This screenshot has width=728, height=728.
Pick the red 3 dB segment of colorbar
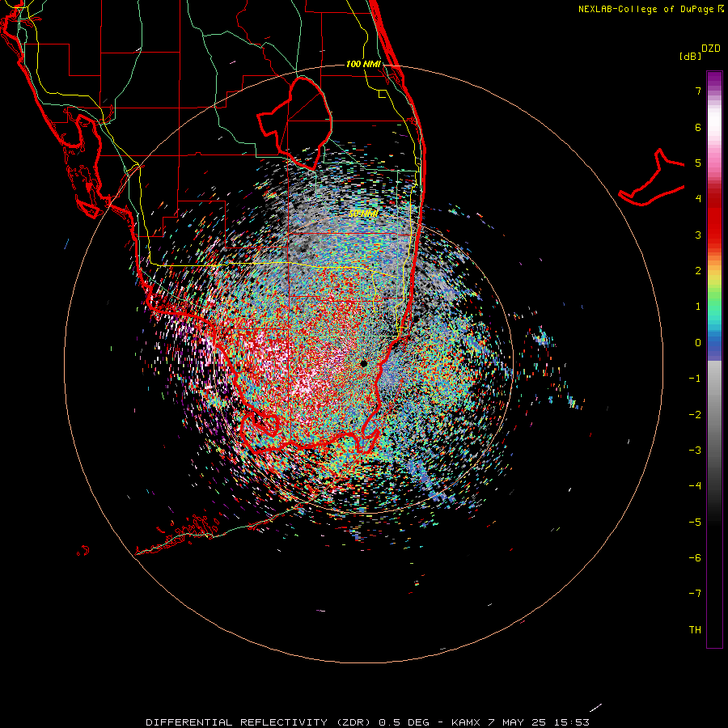click(x=714, y=232)
